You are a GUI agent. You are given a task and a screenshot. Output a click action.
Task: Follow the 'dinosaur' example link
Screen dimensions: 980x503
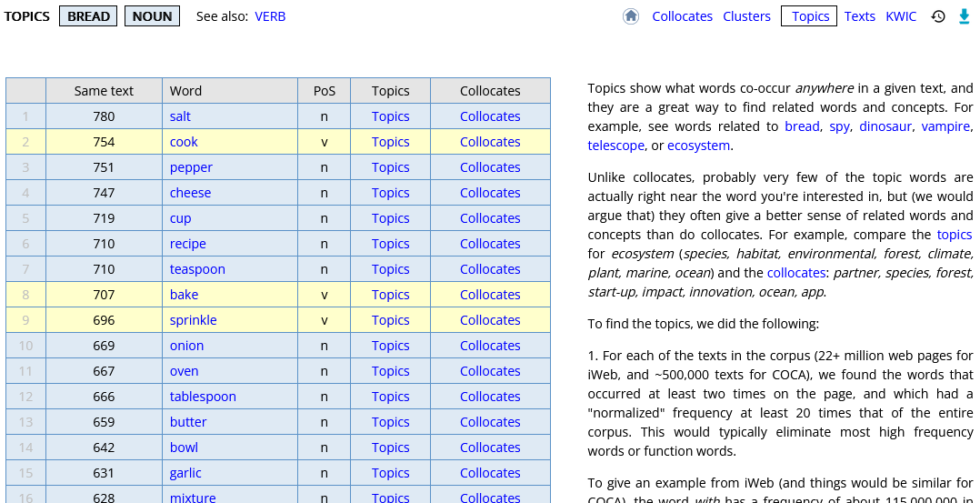tap(885, 126)
